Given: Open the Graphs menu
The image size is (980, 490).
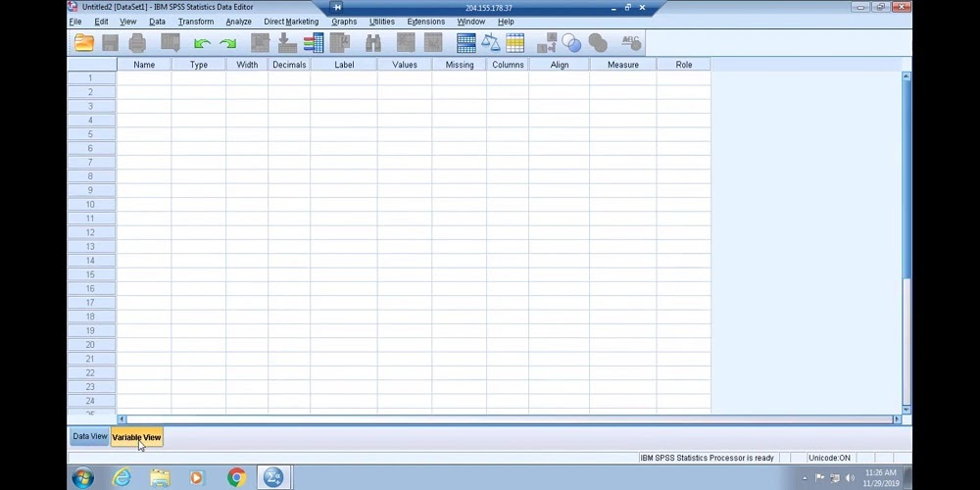Looking at the screenshot, I should (x=344, y=22).
